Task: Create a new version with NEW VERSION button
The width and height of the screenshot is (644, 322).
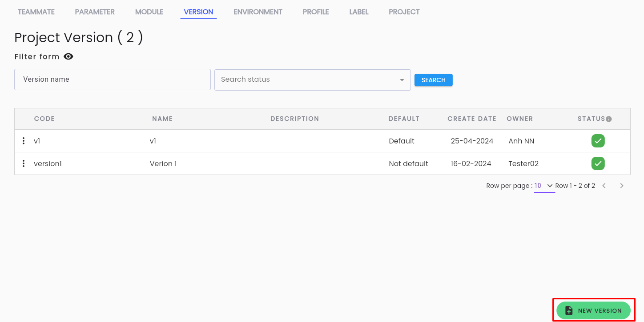Action: tap(593, 310)
